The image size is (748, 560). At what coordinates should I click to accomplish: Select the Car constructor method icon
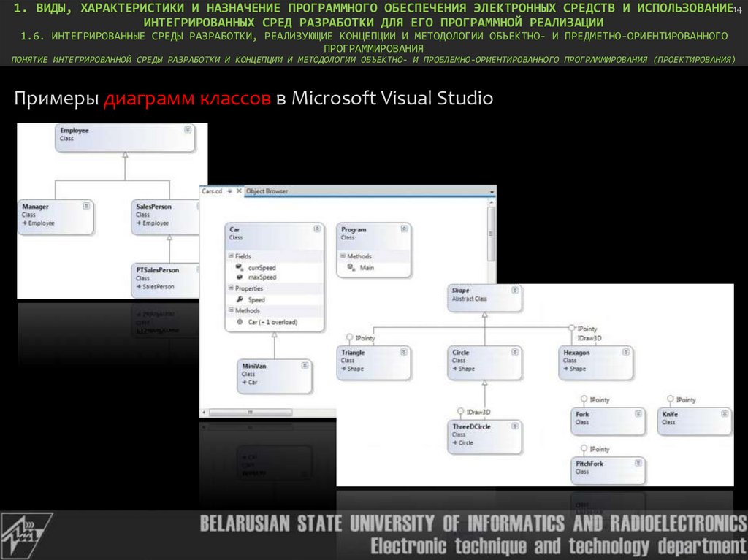240,322
